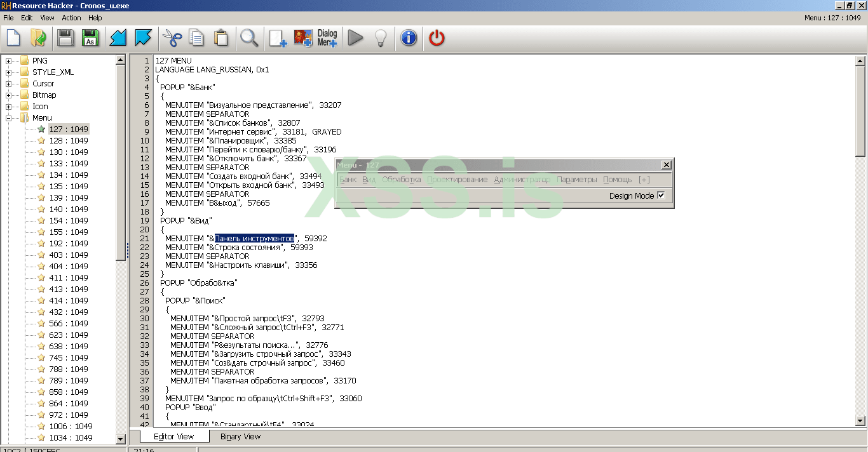Select the 128 : 1049 resource entry

[x=68, y=140]
